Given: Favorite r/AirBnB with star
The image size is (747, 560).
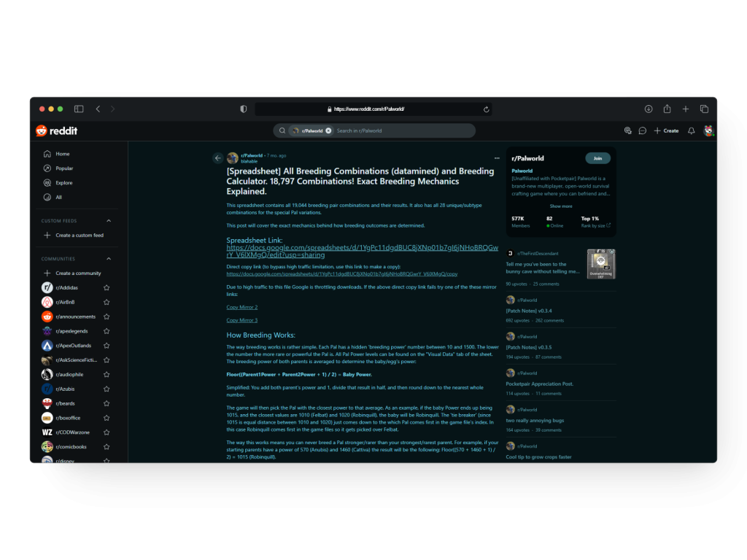Looking at the screenshot, I should click(x=107, y=303).
